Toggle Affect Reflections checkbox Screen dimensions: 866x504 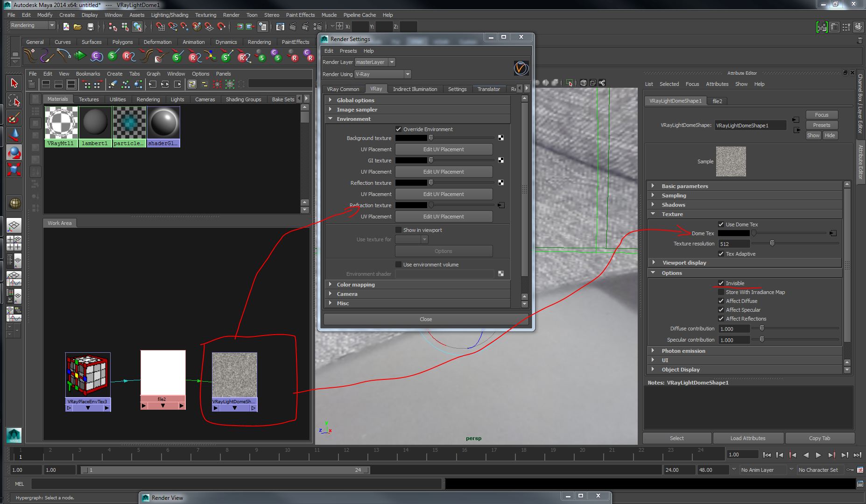pos(721,319)
